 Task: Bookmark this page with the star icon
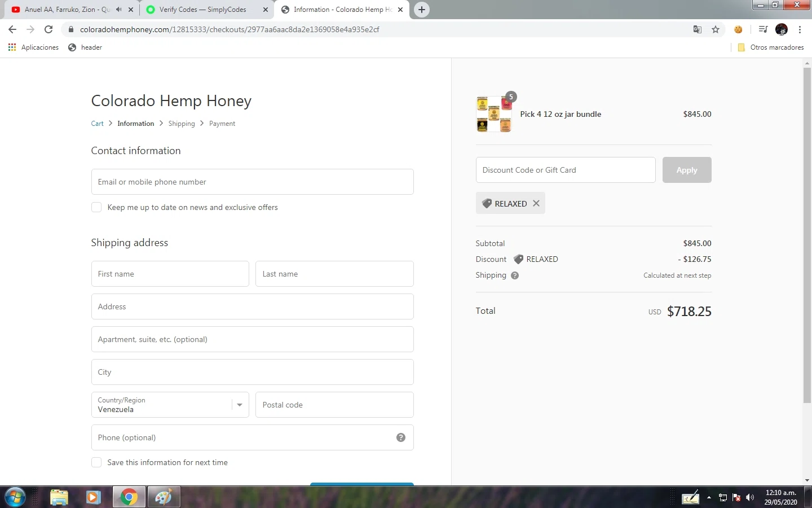pos(716,29)
